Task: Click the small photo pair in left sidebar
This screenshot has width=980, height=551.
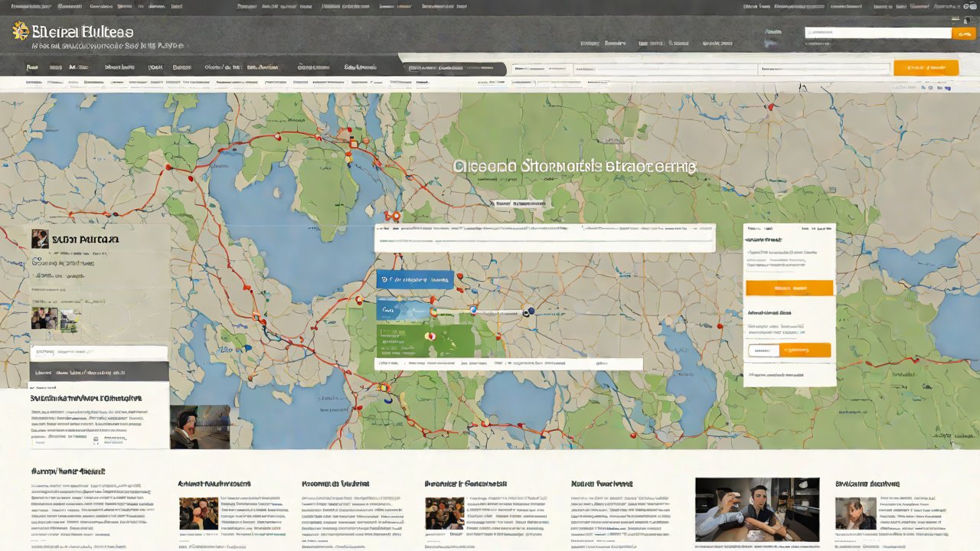Action: [55, 318]
